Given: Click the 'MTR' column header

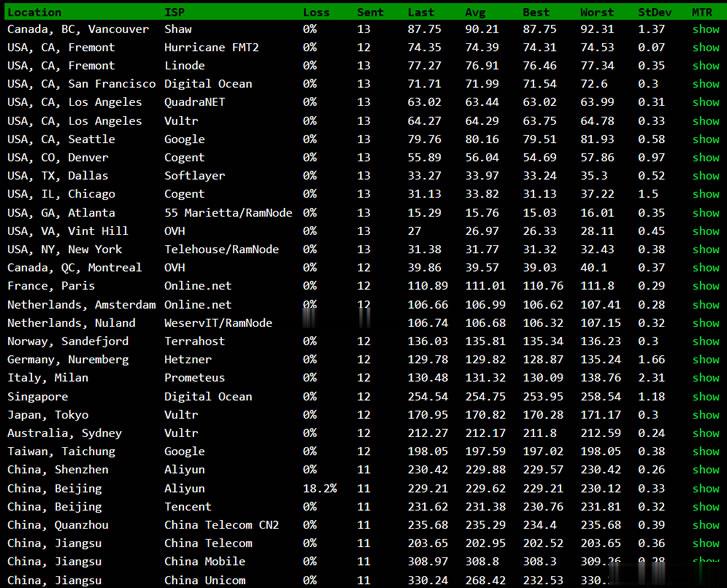Looking at the screenshot, I should pyautogui.click(x=702, y=12).
